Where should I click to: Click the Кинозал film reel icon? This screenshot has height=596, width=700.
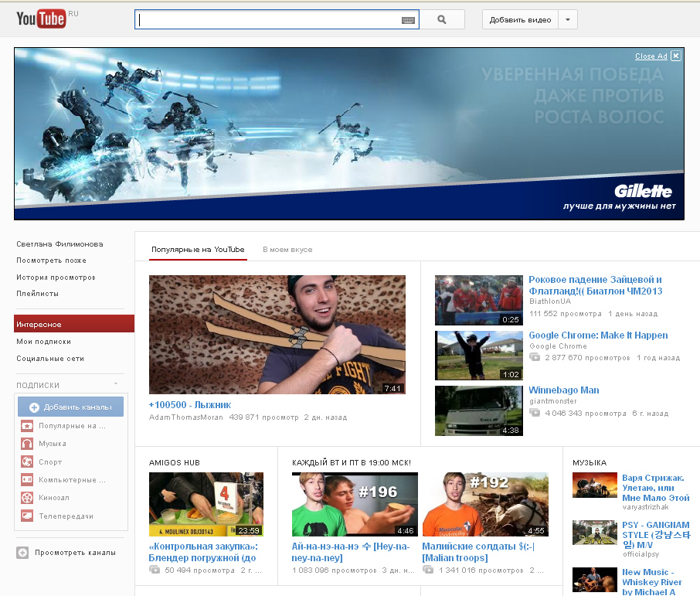26,498
